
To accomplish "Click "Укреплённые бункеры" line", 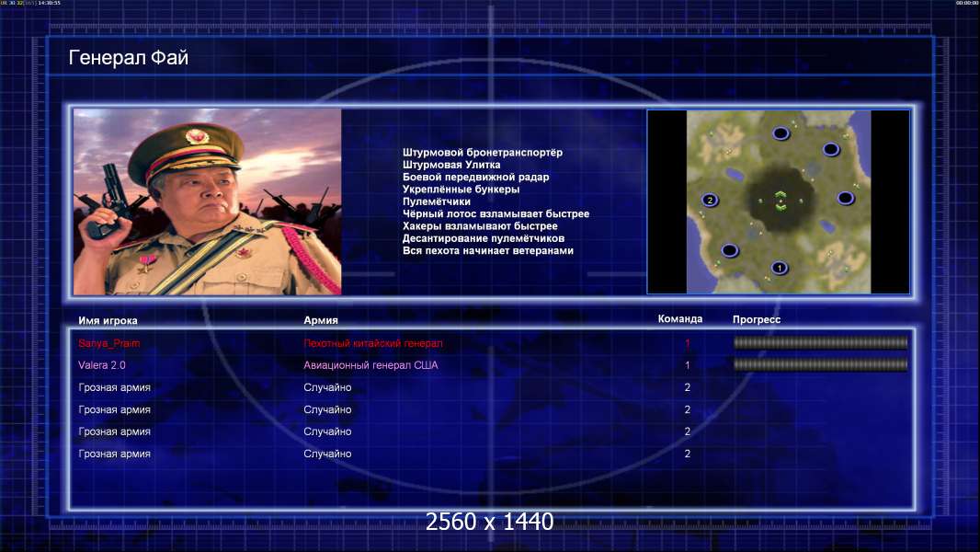I will 461,190.
